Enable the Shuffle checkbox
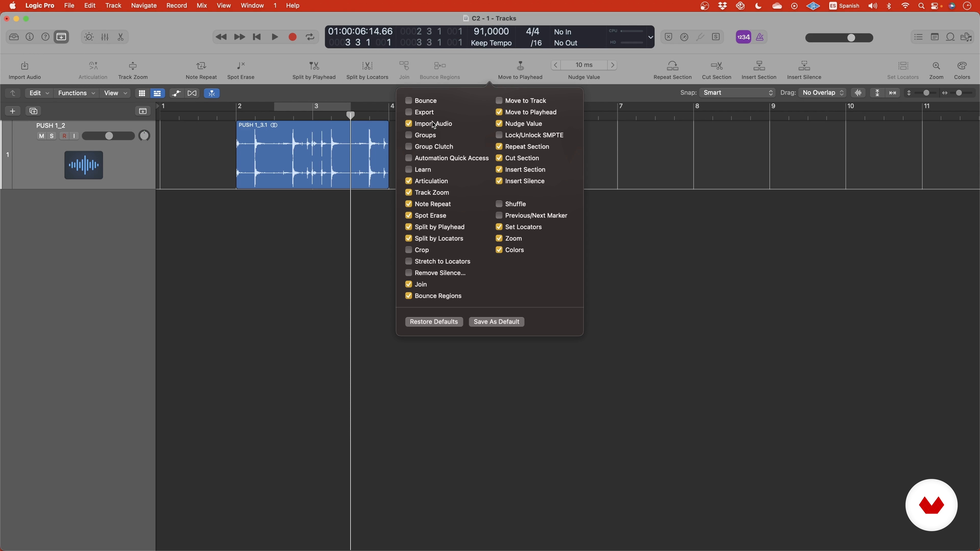The height and width of the screenshot is (551, 980). [499, 204]
